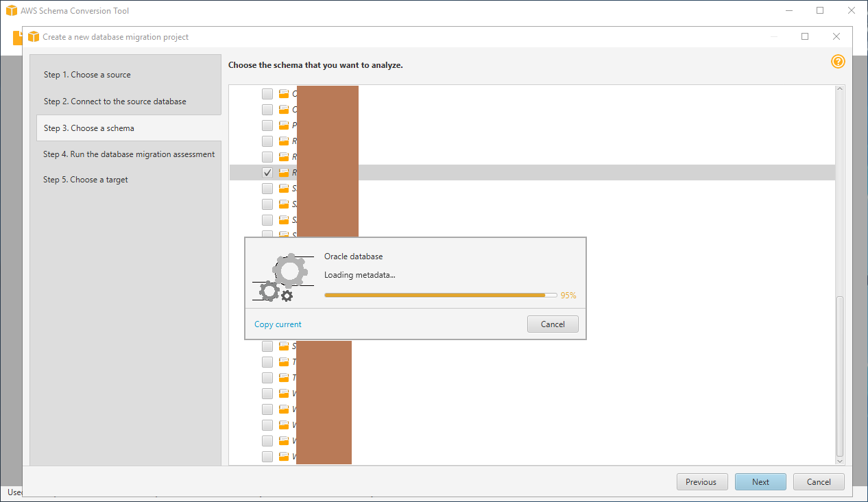Click the wizard dialog's orange cube title icon

coord(34,37)
